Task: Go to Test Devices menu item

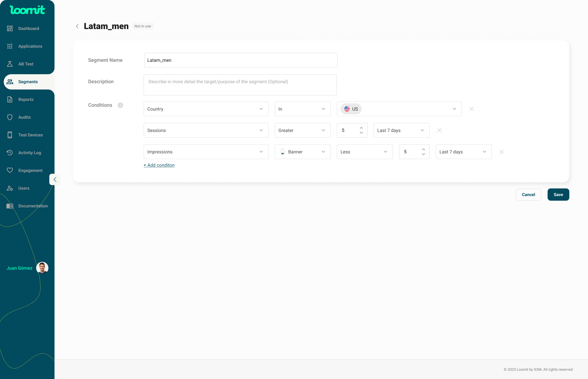Action: pos(30,135)
